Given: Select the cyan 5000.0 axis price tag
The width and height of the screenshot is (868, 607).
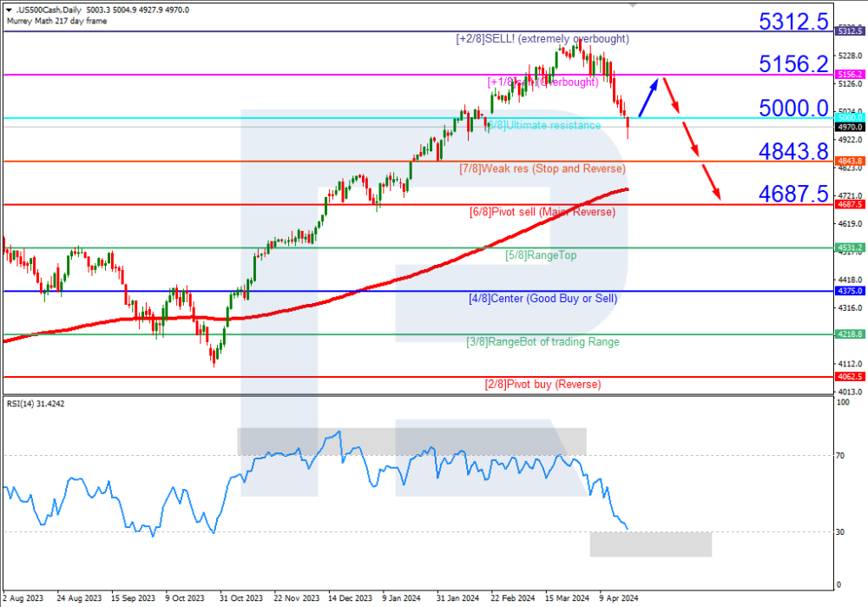Looking at the screenshot, I should click(848, 117).
